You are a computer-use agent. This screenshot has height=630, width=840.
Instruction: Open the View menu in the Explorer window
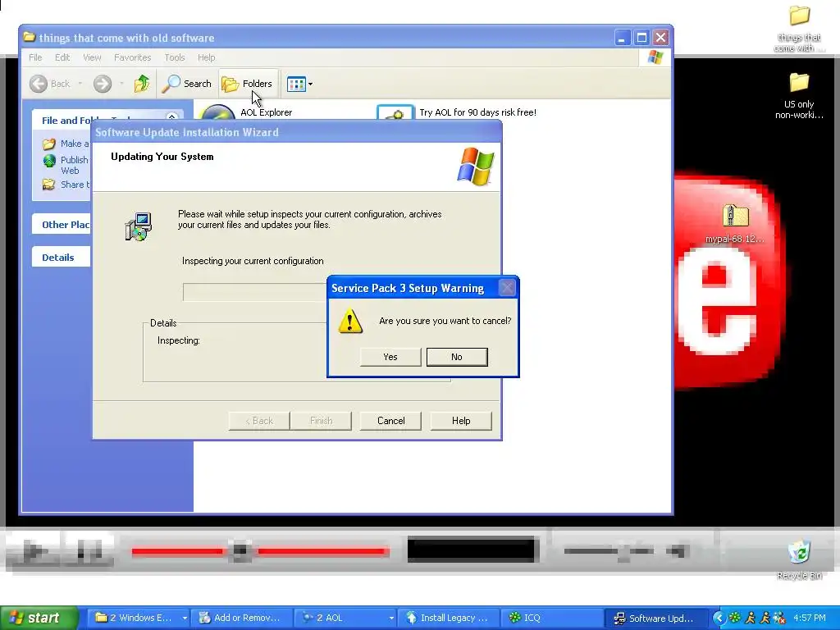92,57
